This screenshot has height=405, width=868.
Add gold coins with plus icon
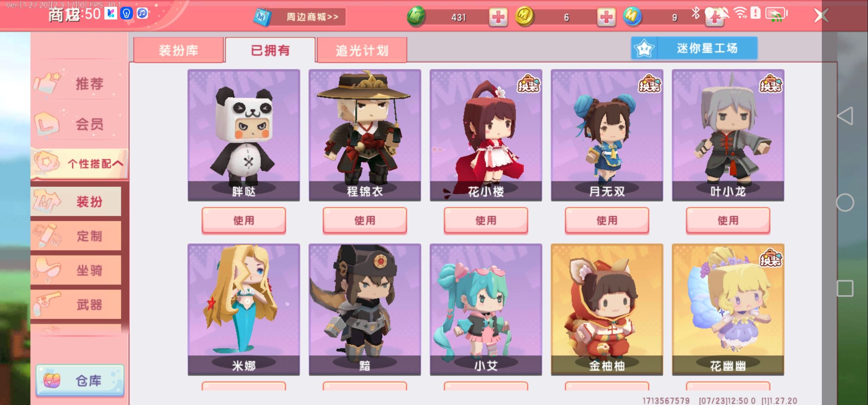(606, 17)
